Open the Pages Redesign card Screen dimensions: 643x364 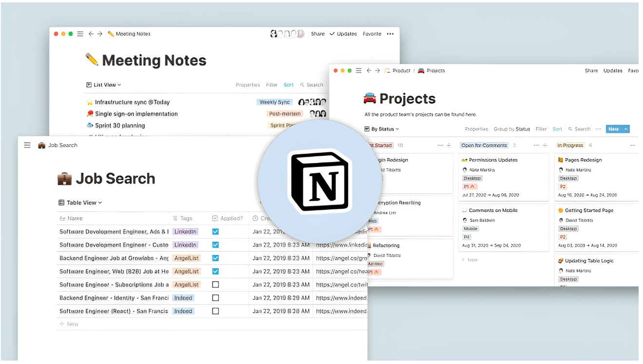(597, 177)
